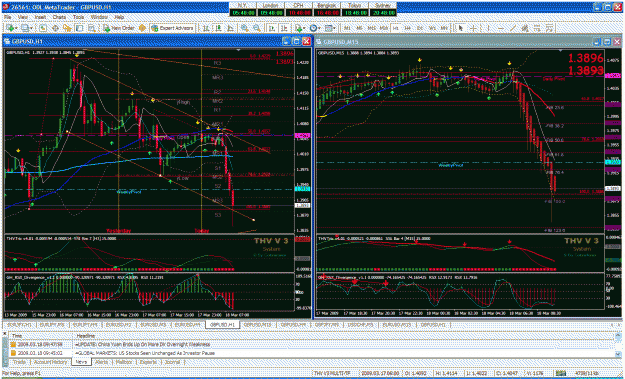This screenshot has width=625, height=379.
Task: Click the connection status bars icon
Action: [x=561, y=373]
